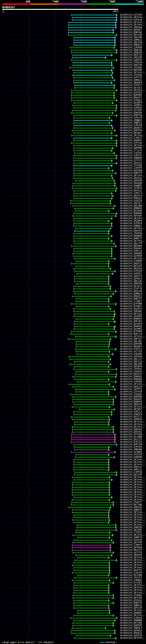Click the cyan ~100% identity legend segment

pyautogui.click(x=130, y=4)
